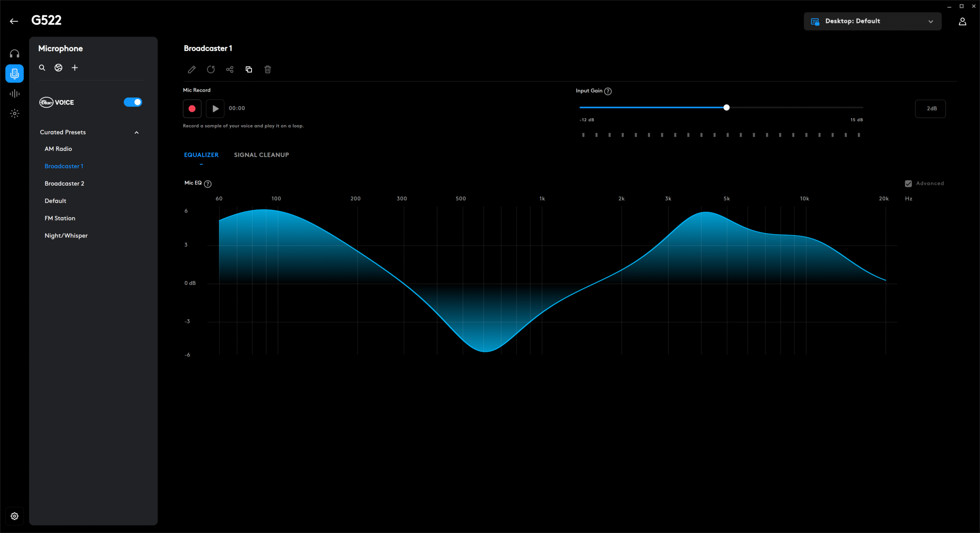The height and width of the screenshot is (533, 980).
Task: Click the reset preset icon
Action: [211, 69]
